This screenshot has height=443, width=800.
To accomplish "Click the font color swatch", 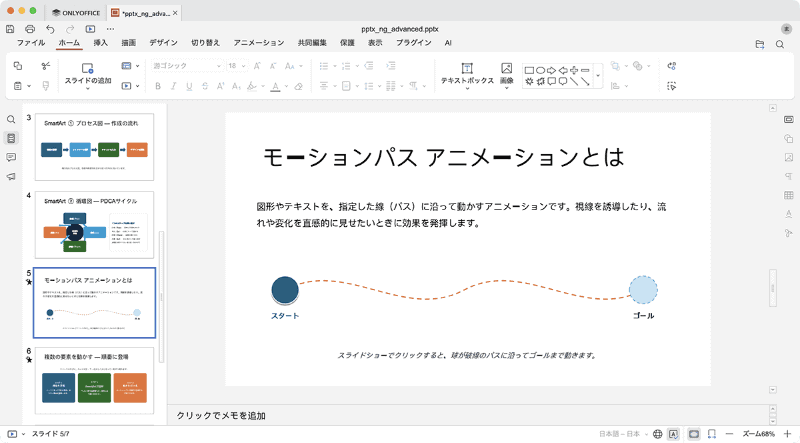I will pos(276,86).
